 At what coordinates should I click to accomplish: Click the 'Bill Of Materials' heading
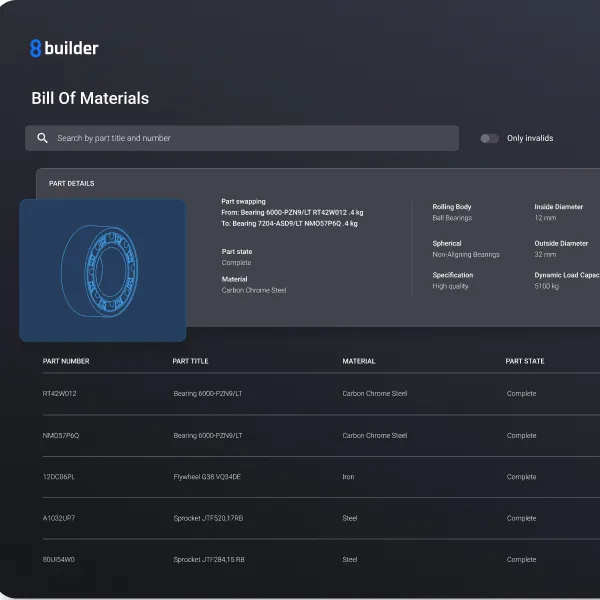(x=90, y=98)
